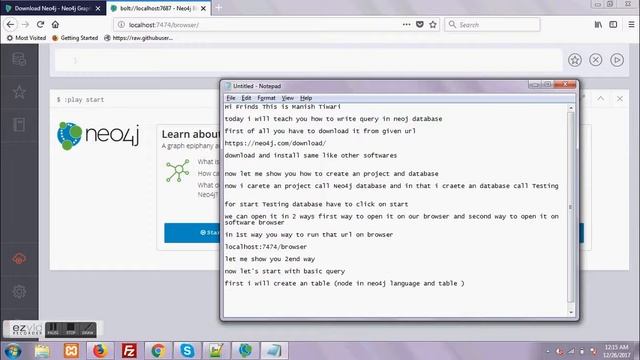Open Neo4j browser settings gear icon
The image size is (640, 360).
(x=19, y=291)
